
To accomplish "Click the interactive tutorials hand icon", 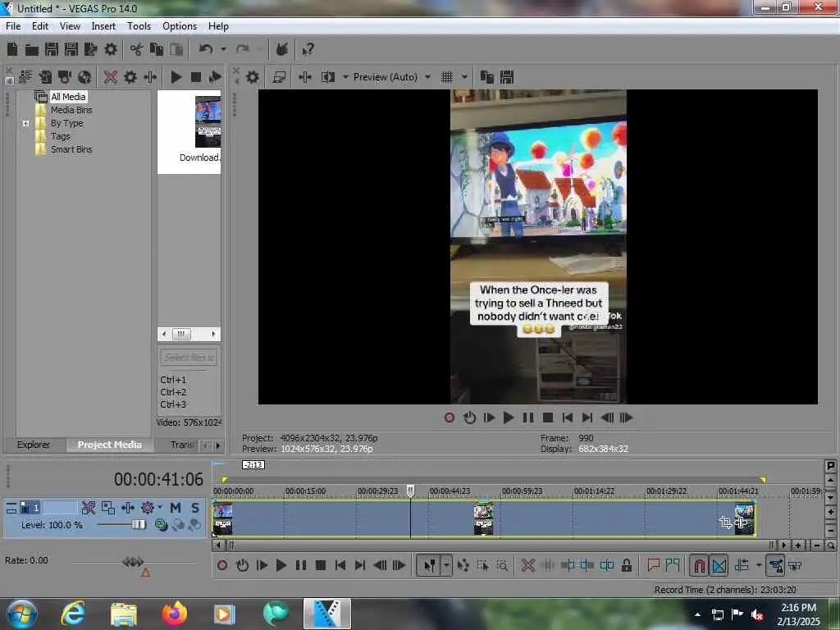I will point(282,49).
